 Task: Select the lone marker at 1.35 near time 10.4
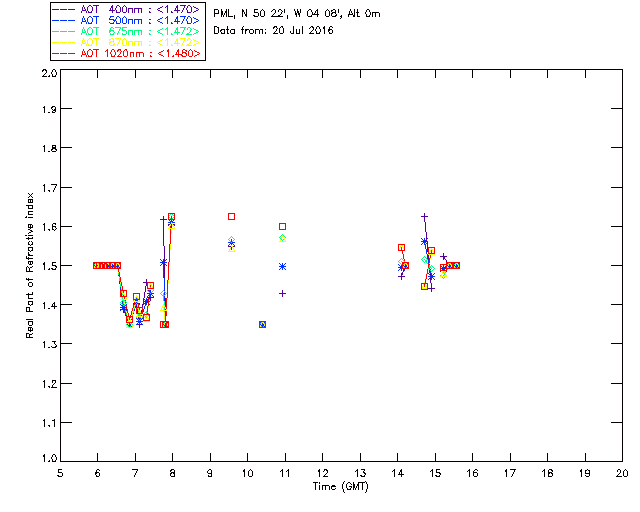(262, 325)
